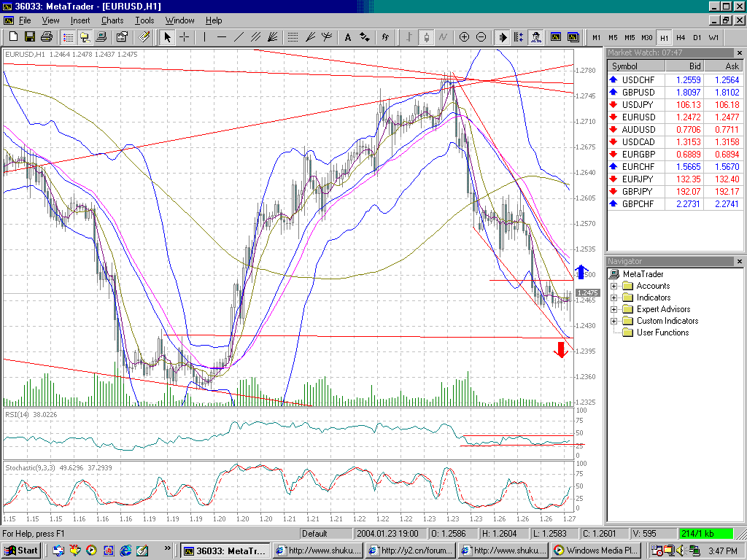Select the Horizontal Line drawing tool

tap(222, 36)
